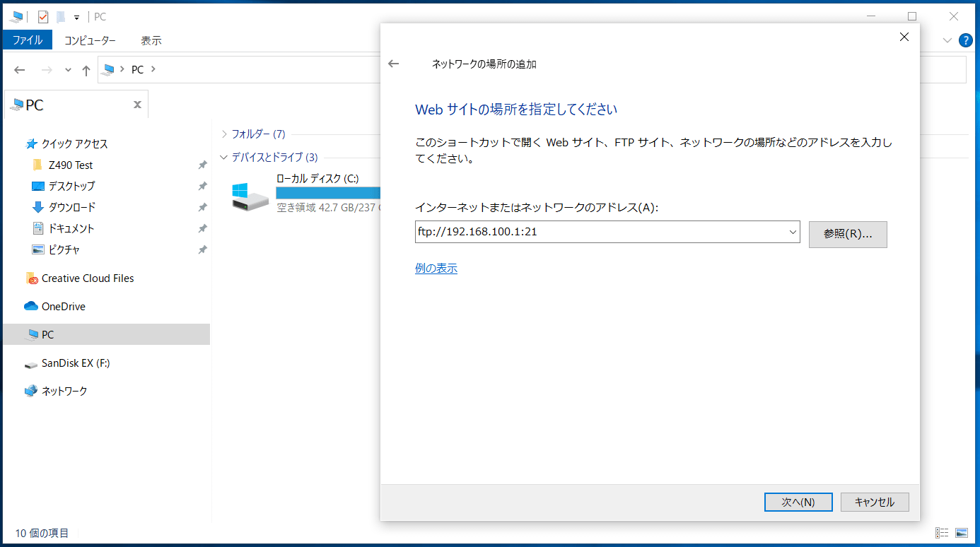
Task: Open the ファイル ribbon tab
Action: (28, 40)
